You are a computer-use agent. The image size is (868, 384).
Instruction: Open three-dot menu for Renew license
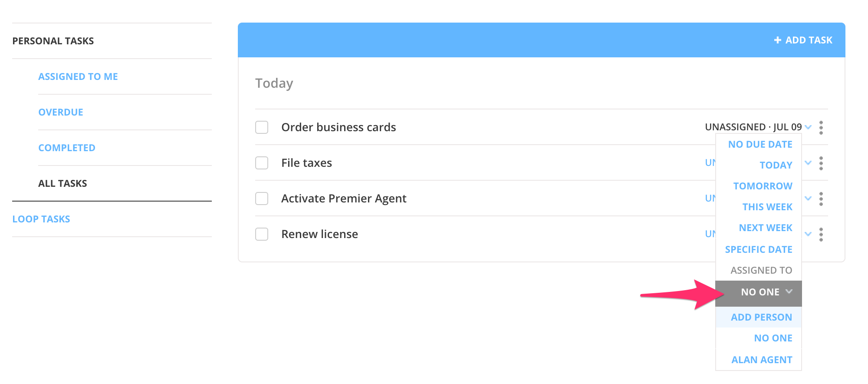click(x=821, y=234)
